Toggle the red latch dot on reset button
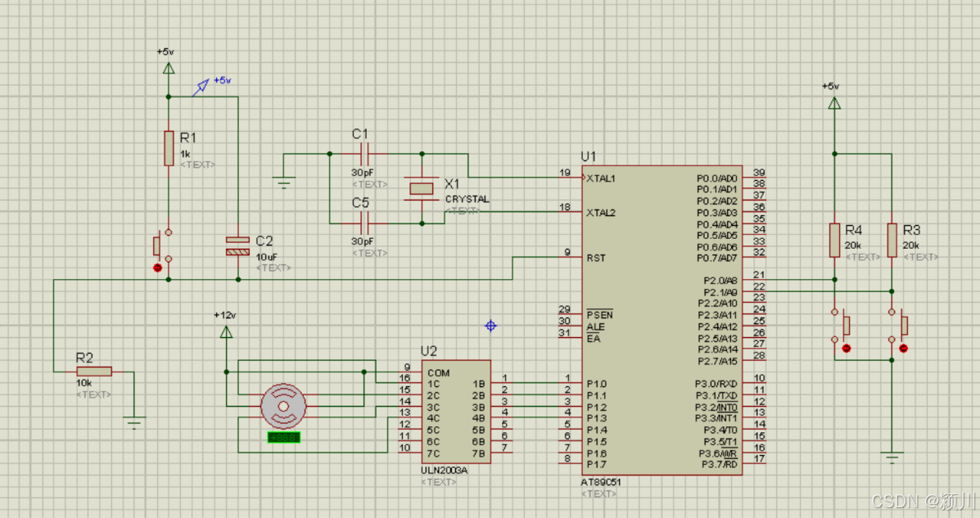The image size is (980, 518). (157, 268)
